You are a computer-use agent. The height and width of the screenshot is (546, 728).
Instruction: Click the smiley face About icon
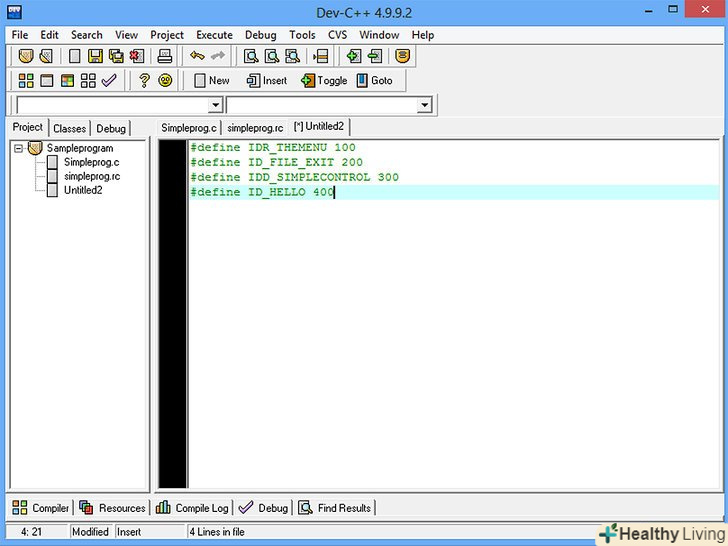click(x=165, y=81)
